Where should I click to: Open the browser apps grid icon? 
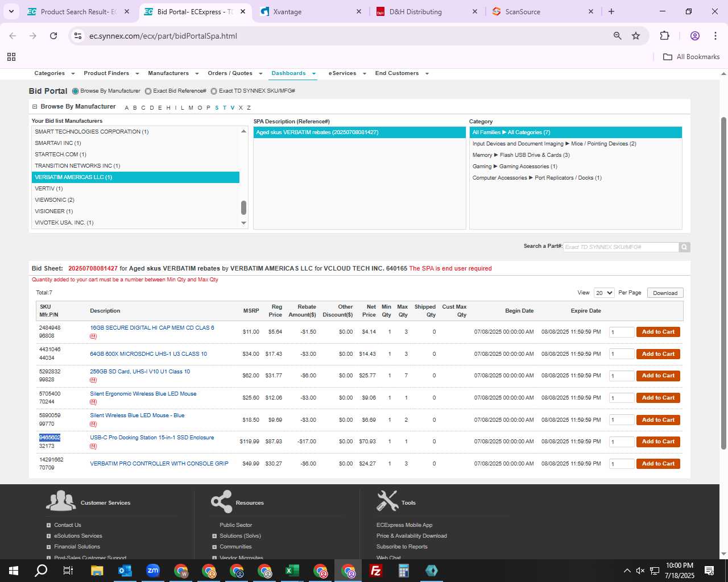coord(11,57)
